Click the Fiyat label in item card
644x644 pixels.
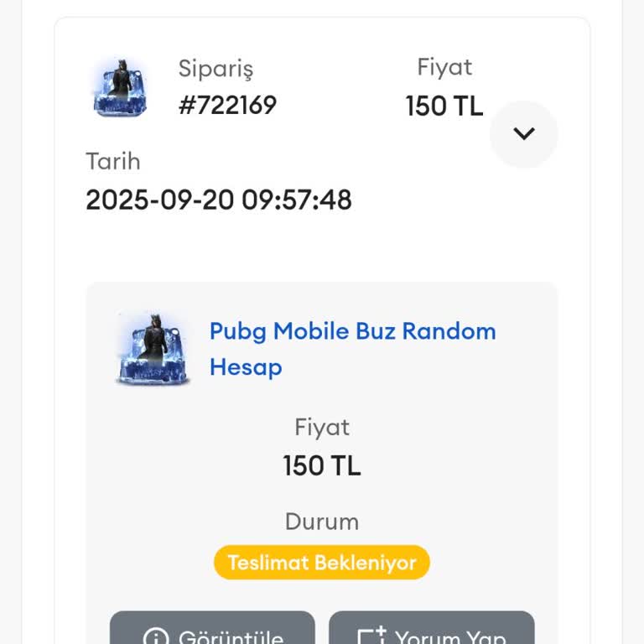[x=322, y=428]
